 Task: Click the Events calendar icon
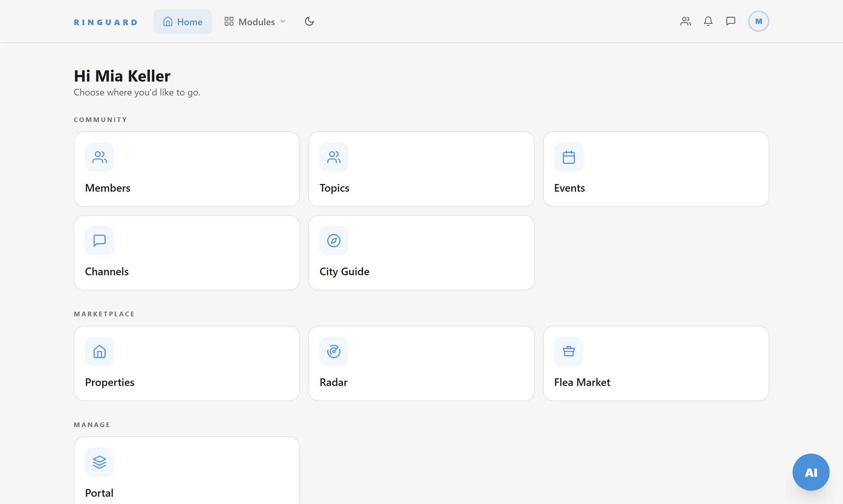pyautogui.click(x=569, y=157)
